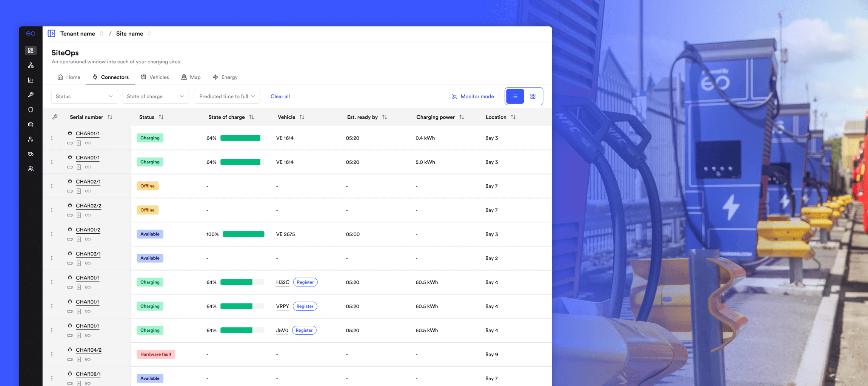Open Predicted time to full dropdown
This screenshot has height=386, width=868.
[x=227, y=96]
